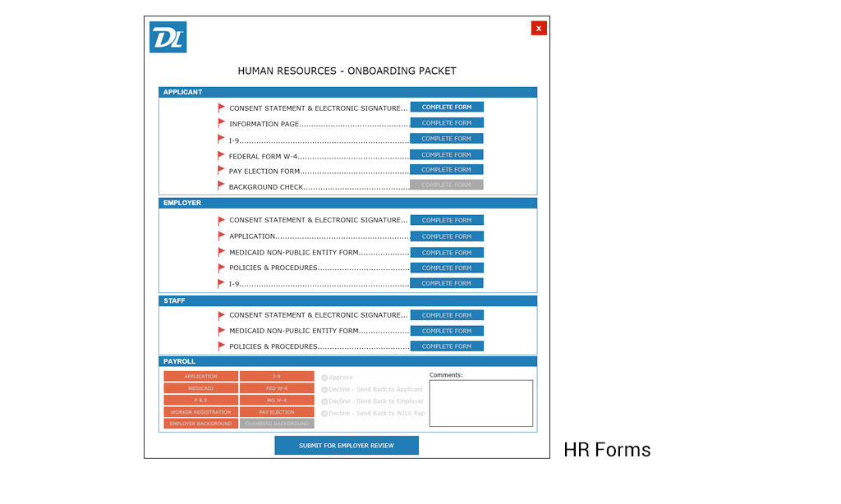Submit for Employer Review
841x504 pixels.
[x=347, y=446]
